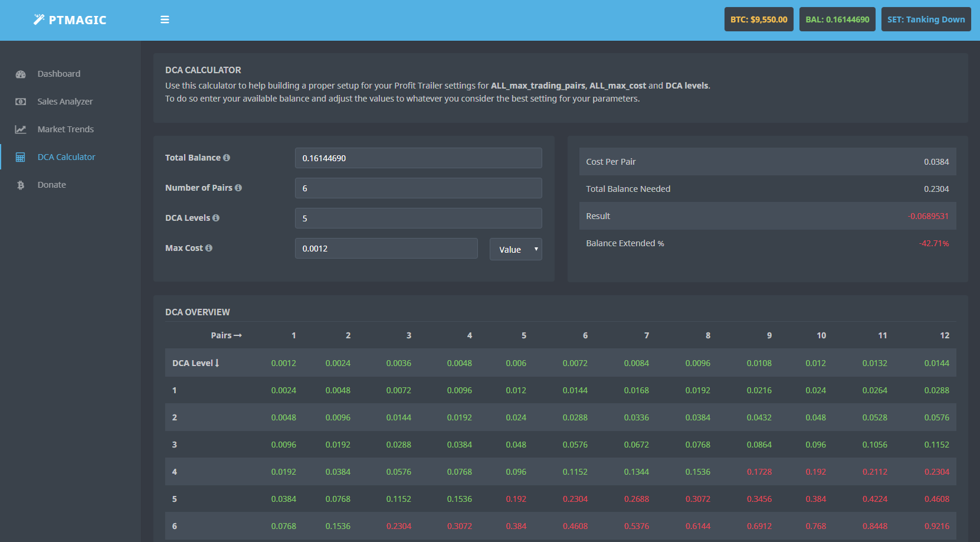Click Balance Extended value -42.71%
The image size is (980, 542).
[x=934, y=243]
